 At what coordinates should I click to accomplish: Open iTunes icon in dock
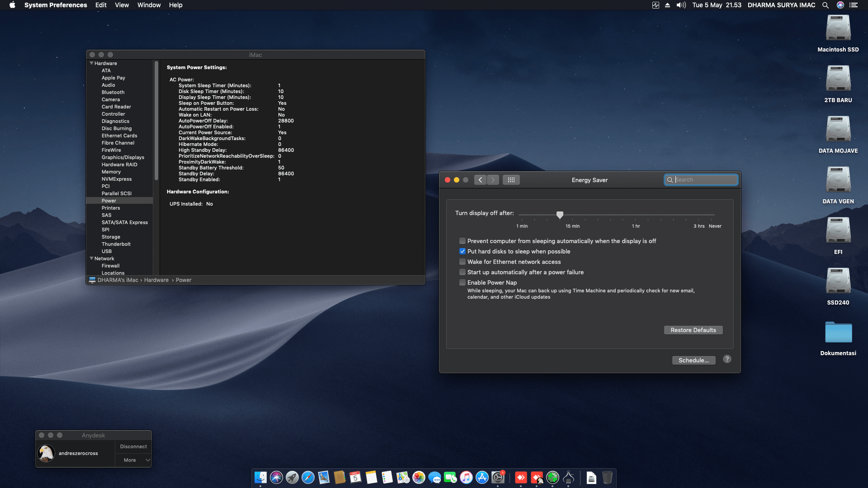coord(466,477)
